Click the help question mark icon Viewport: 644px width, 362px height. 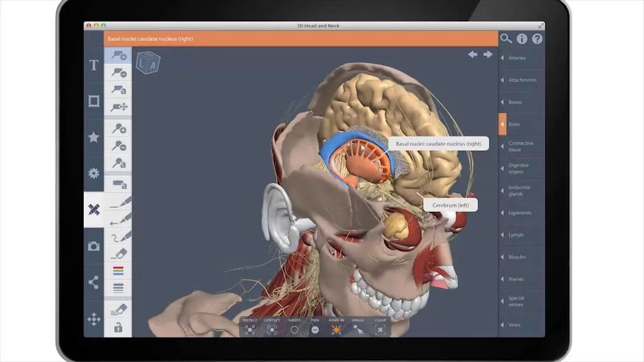(536, 38)
